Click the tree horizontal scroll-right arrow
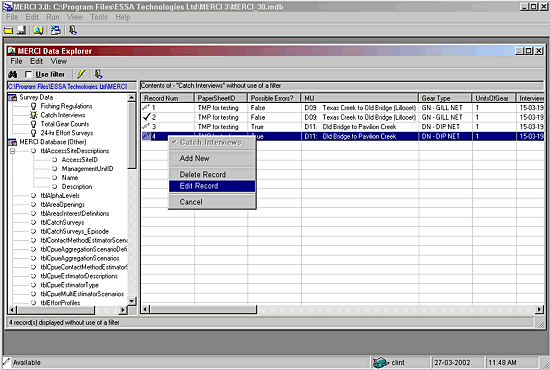The image size is (550, 370). coord(123,310)
